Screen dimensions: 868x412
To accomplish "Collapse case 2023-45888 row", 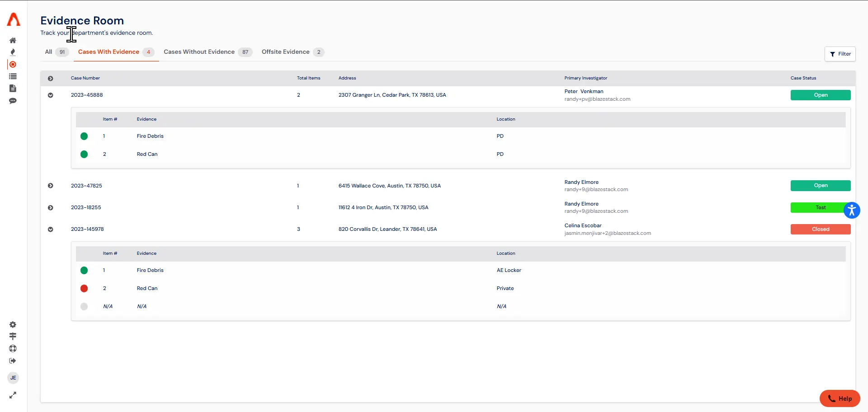I will point(51,95).
